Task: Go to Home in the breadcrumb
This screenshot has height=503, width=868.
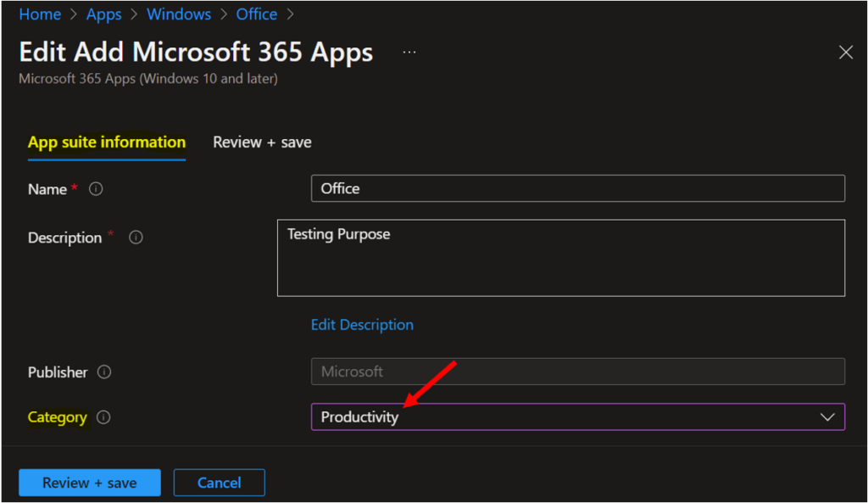Action: click(x=40, y=14)
